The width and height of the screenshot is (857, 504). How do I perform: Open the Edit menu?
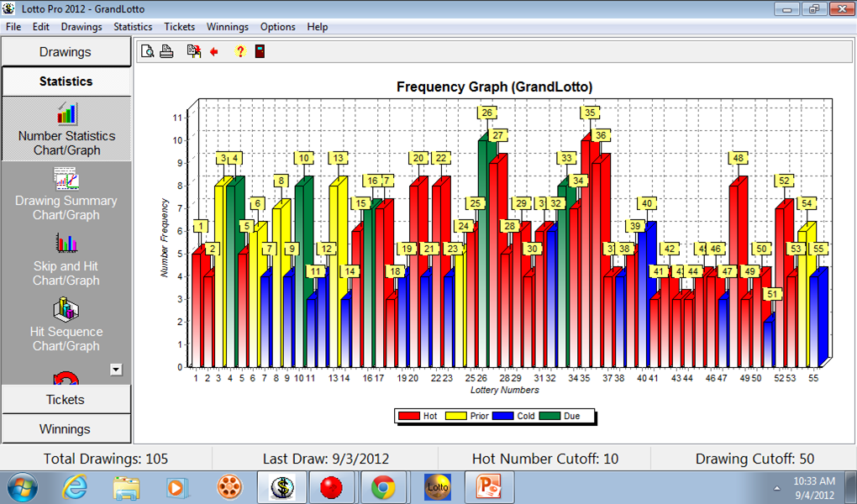[x=41, y=27]
